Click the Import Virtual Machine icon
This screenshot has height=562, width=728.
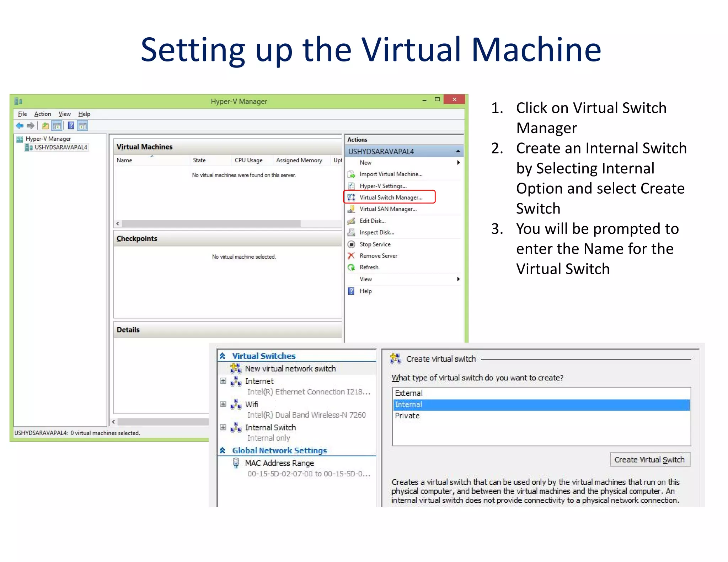pos(351,174)
